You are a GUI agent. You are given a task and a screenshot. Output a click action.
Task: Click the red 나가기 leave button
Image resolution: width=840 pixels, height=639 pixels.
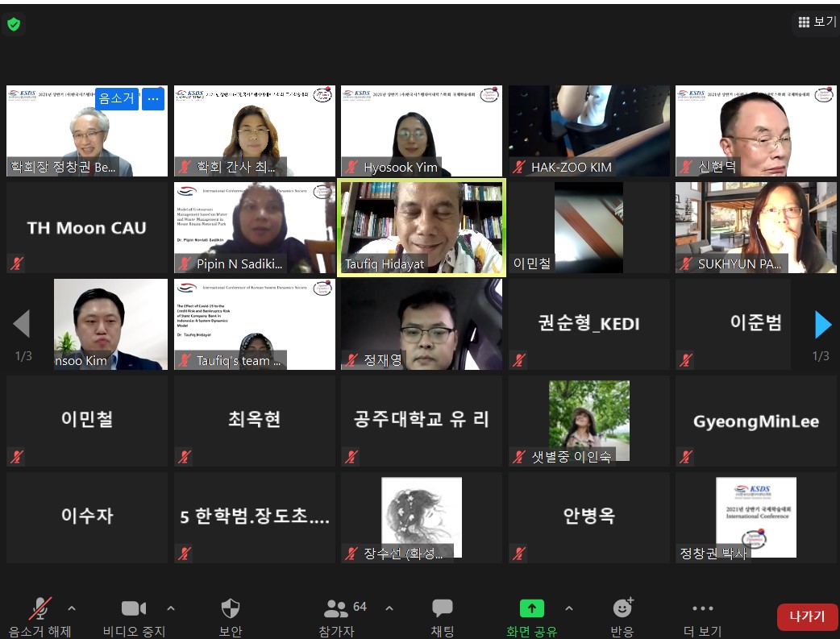pyautogui.click(x=806, y=617)
